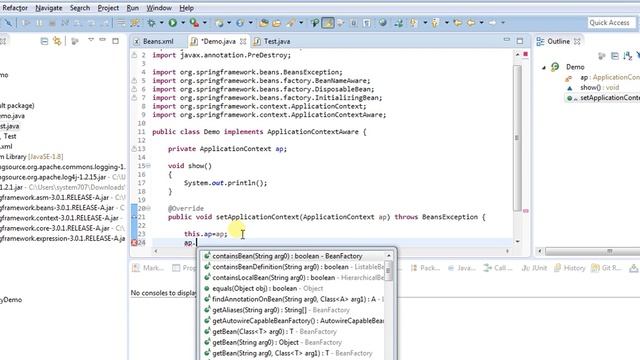
Task: Open the Help menu
Action: click(187, 8)
